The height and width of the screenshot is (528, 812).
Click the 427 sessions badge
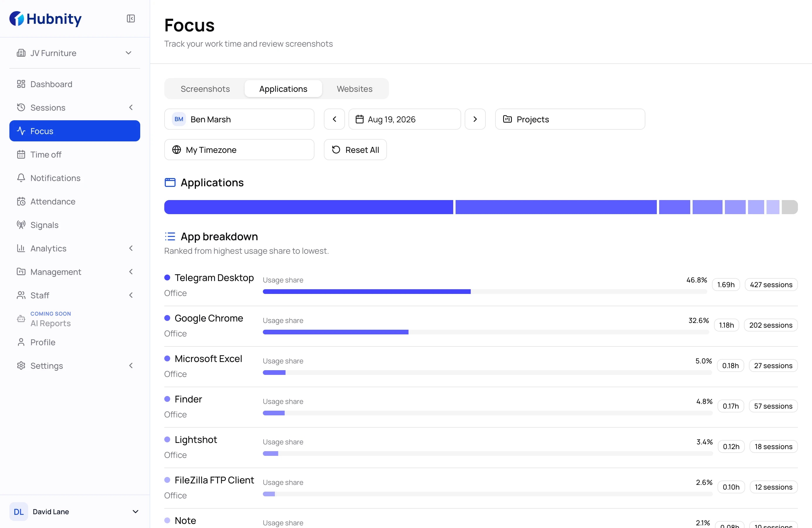771,285
